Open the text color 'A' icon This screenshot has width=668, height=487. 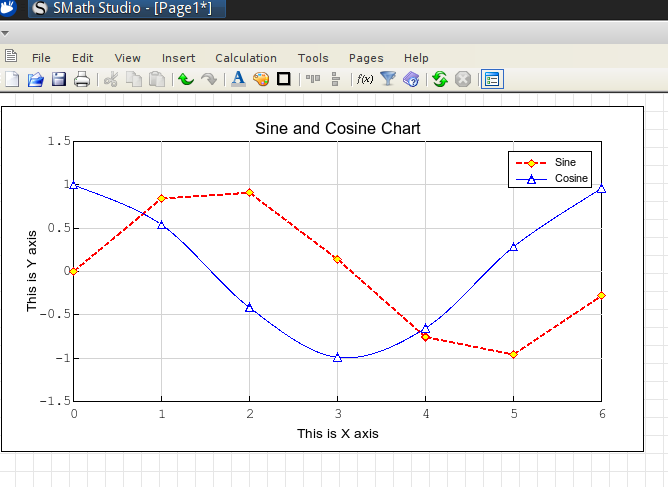tap(238, 79)
